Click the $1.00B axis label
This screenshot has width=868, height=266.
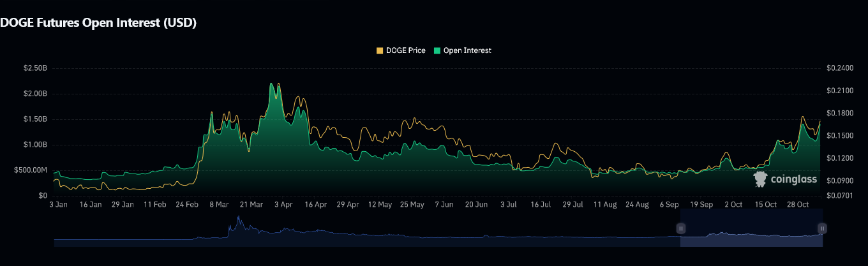click(x=35, y=144)
